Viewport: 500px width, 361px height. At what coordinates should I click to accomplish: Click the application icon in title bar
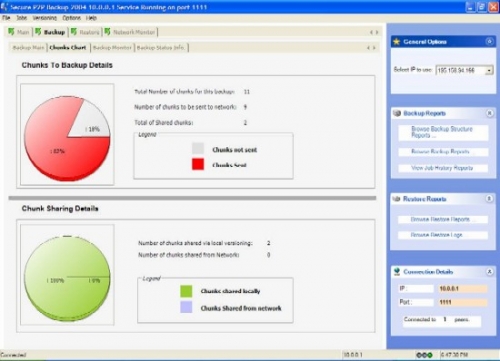(x=4, y=7)
